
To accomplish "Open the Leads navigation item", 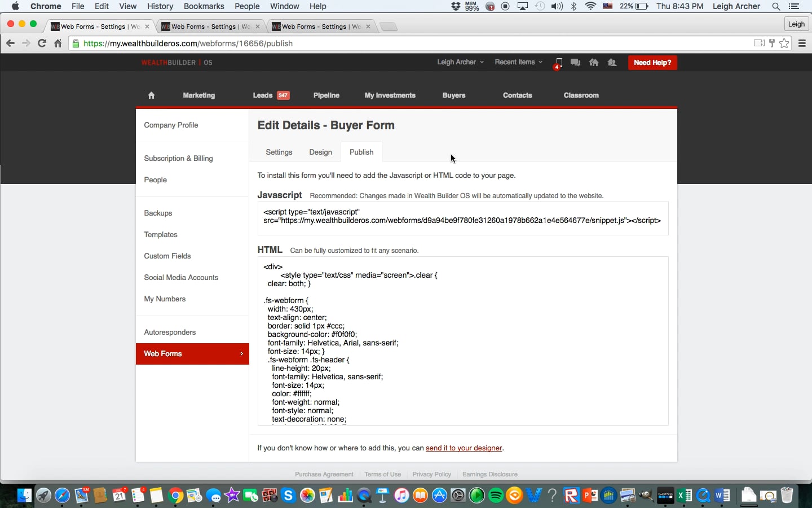I will coord(271,95).
